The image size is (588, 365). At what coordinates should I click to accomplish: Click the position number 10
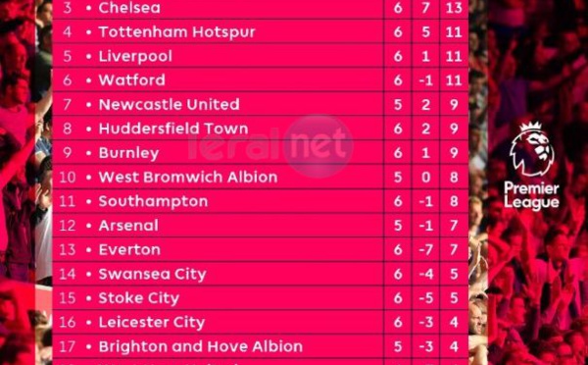pos(67,178)
